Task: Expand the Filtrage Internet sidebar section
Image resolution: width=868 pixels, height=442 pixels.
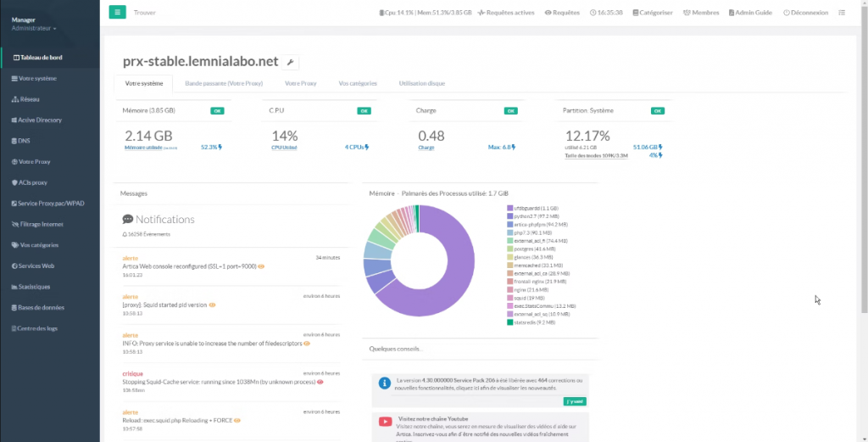Action: point(40,224)
